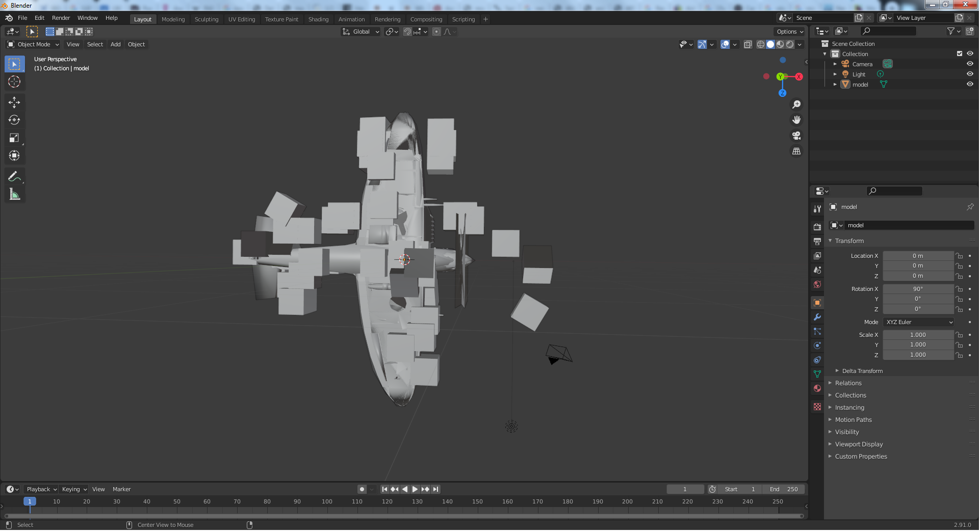
Task: Choose the Move tool
Action: [x=14, y=102]
